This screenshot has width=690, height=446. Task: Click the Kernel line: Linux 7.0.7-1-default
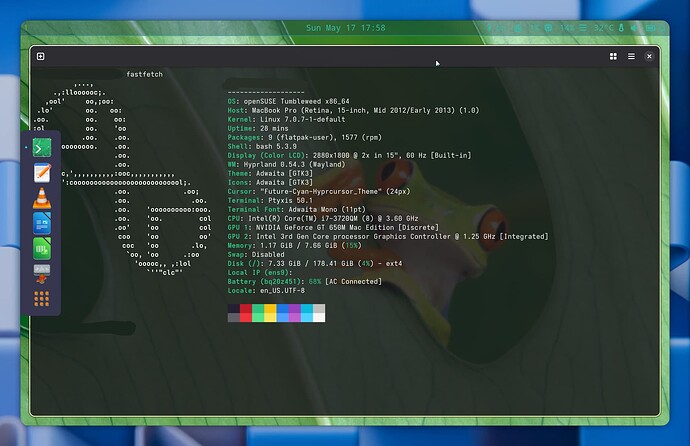coord(286,119)
